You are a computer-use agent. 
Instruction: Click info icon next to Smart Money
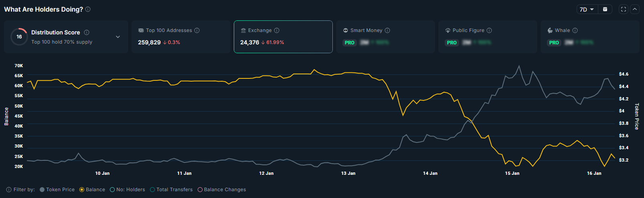(387, 30)
